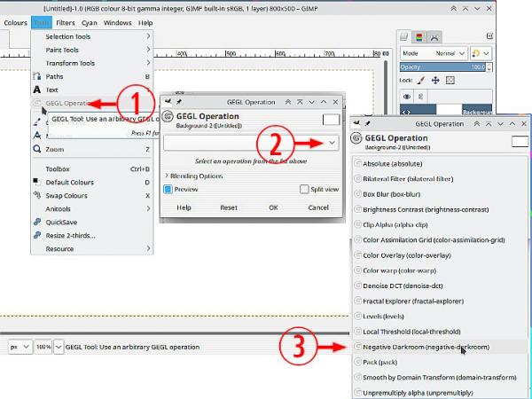Toggle lock pixels brush icon
Viewport: 532px width, 399px height.
(x=420, y=81)
